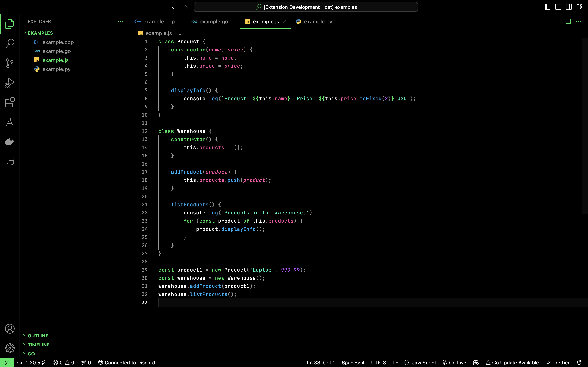The height and width of the screenshot is (367, 588).
Task: Open the Chat panel icon
Action: coord(10,161)
